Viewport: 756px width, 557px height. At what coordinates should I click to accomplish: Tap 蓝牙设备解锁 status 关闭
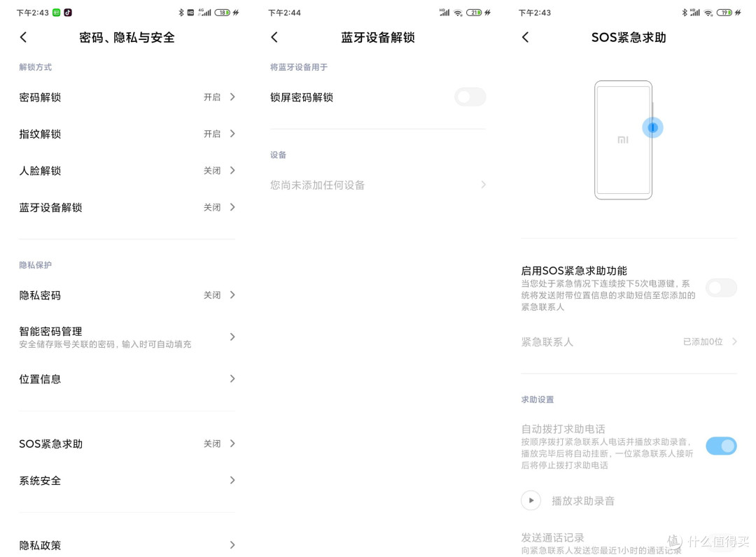click(212, 207)
